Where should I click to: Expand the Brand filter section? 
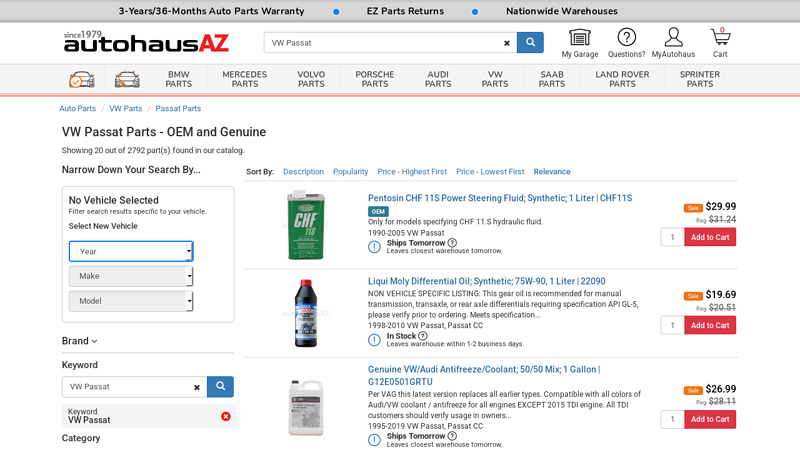coord(80,341)
